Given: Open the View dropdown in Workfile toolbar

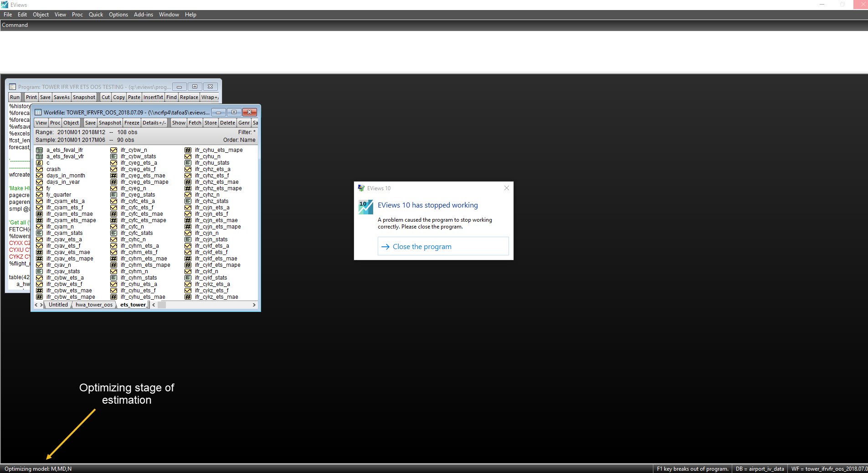Looking at the screenshot, I should click(41, 123).
